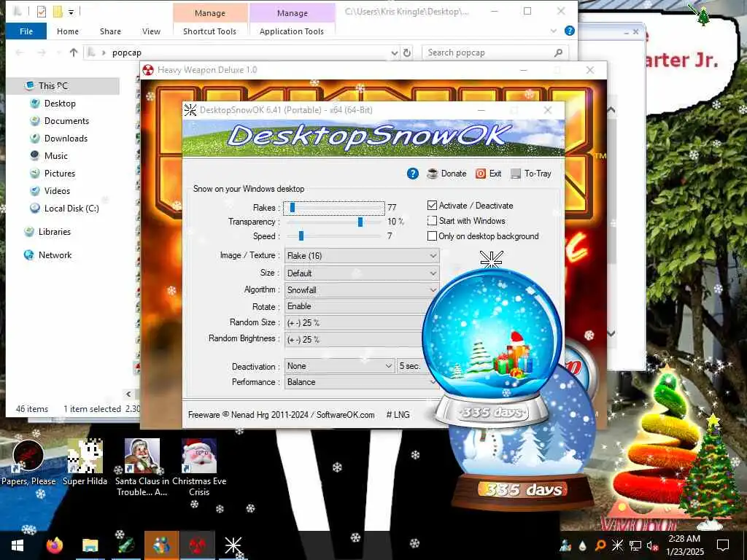Select Libraries in navigation pane
747x560 pixels.
coord(54,232)
